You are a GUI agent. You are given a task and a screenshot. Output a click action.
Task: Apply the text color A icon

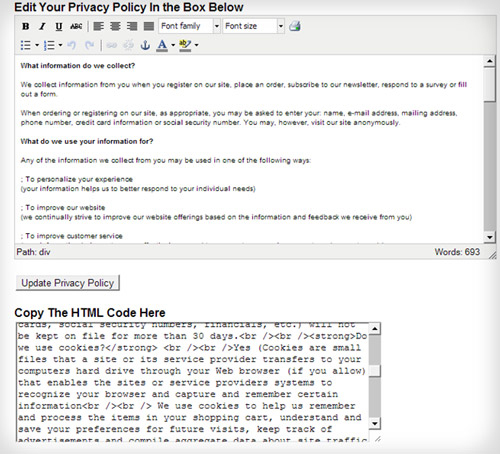click(162, 45)
